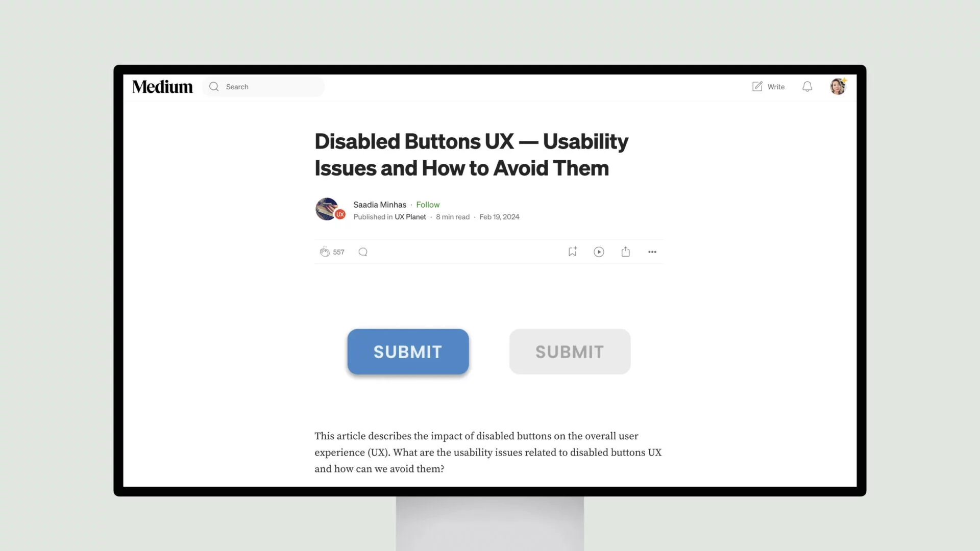This screenshot has height=551, width=980.
Task: Click the clap/applause icon
Action: [x=325, y=252]
